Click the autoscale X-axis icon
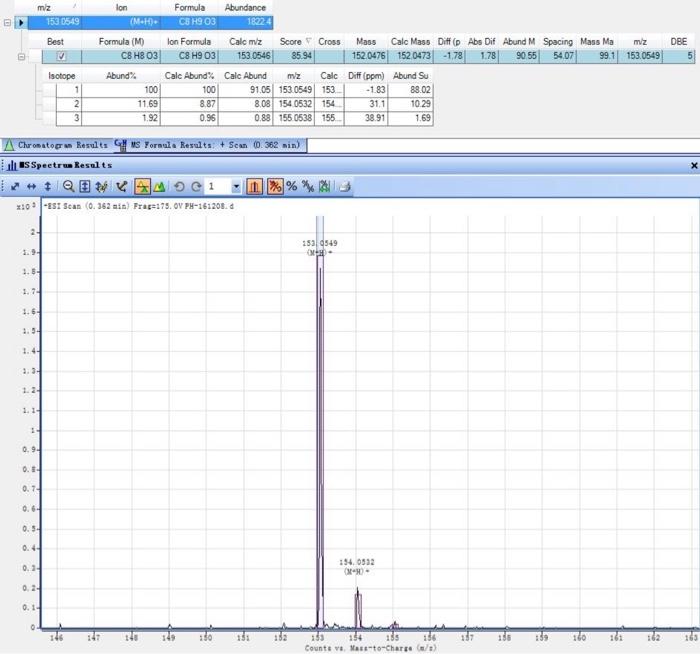Viewport: 700px width, 654px height. (x=31, y=187)
